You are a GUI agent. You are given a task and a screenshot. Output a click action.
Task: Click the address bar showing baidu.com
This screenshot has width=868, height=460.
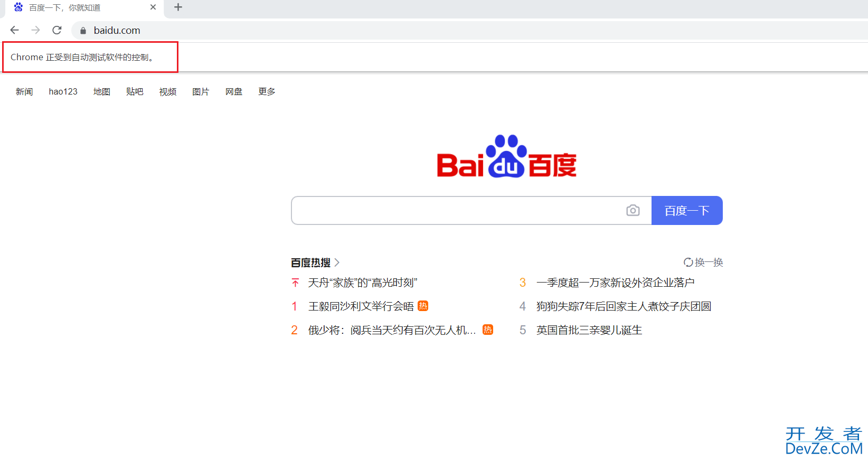(470, 31)
